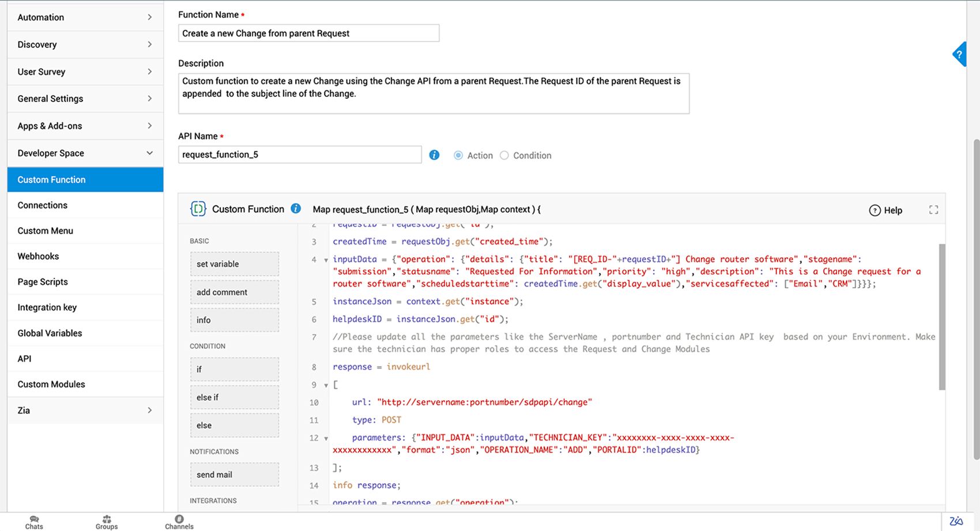Go to Global Variables page
The width and height of the screenshot is (980, 531).
tap(50, 333)
